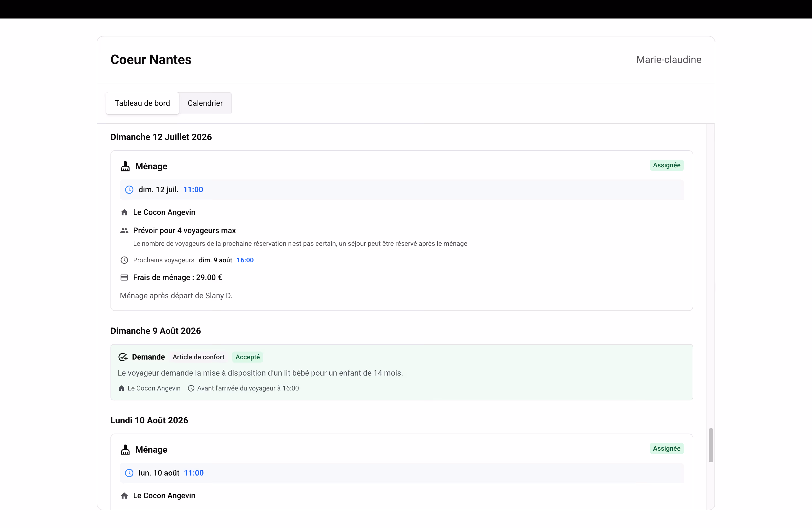Click the blue clock icon beside dim. 12 juil.
Image resolution: width=812 pixels, height=528 pixels.
point(129,190)
